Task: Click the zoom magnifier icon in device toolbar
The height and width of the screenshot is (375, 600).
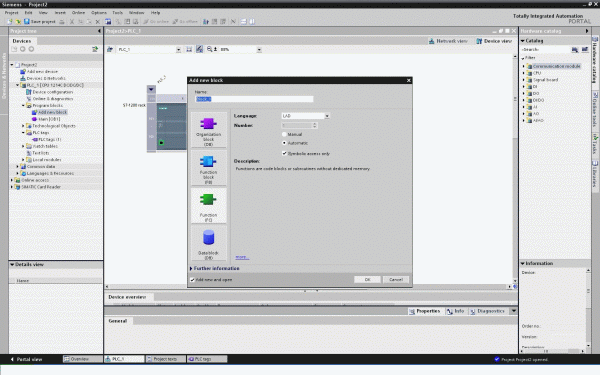Action: (x=209, y=49)
